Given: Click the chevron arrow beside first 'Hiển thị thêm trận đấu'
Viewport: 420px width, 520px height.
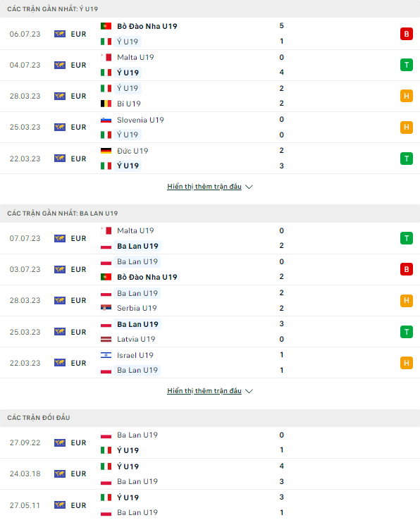Looking at the screenshot, I should click(x=249, y=187).
